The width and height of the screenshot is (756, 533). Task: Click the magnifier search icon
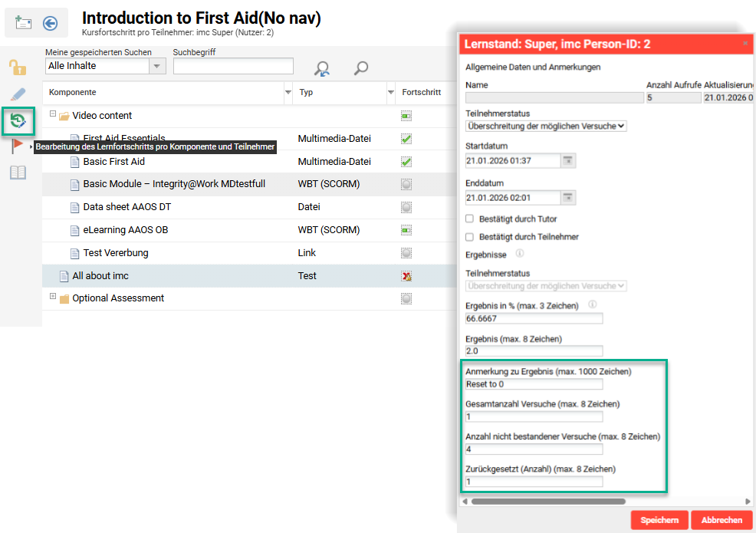point(360,69)
